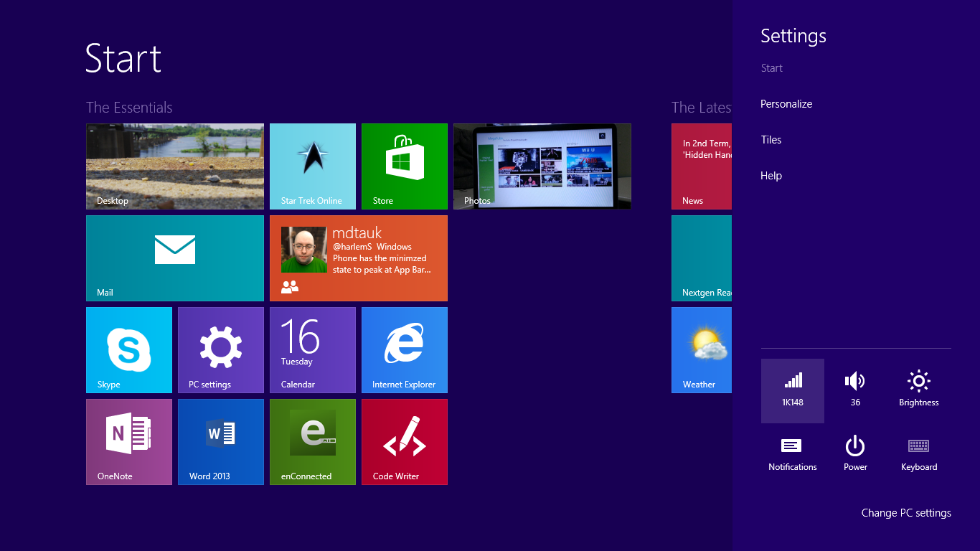Open the Photos app thumbnail
980x551 pixels.
coord(542,166)
